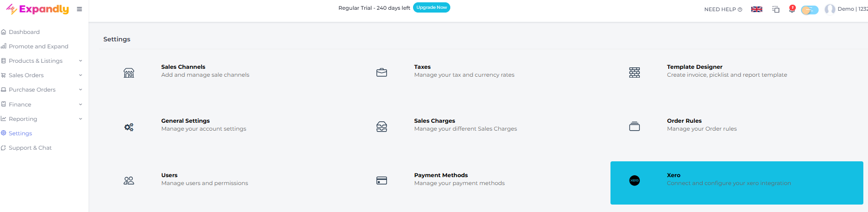The width and height of the screenshot is (868, 212).
Task: Click the Taxes briefcase icon
Action: point(382,73)
